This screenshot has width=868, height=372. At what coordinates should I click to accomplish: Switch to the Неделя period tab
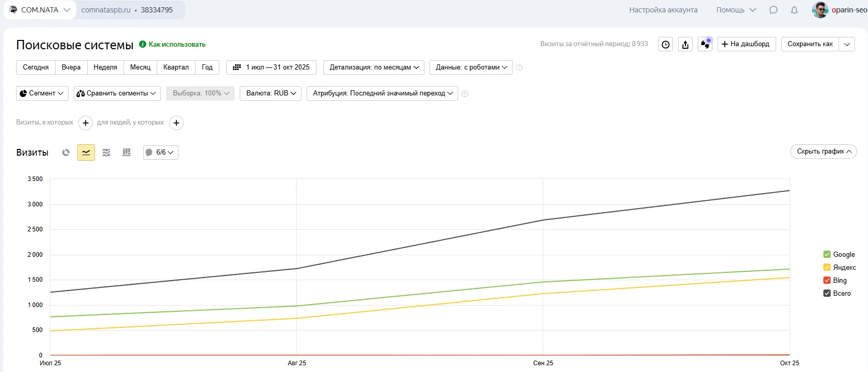[x=105, y=67]
